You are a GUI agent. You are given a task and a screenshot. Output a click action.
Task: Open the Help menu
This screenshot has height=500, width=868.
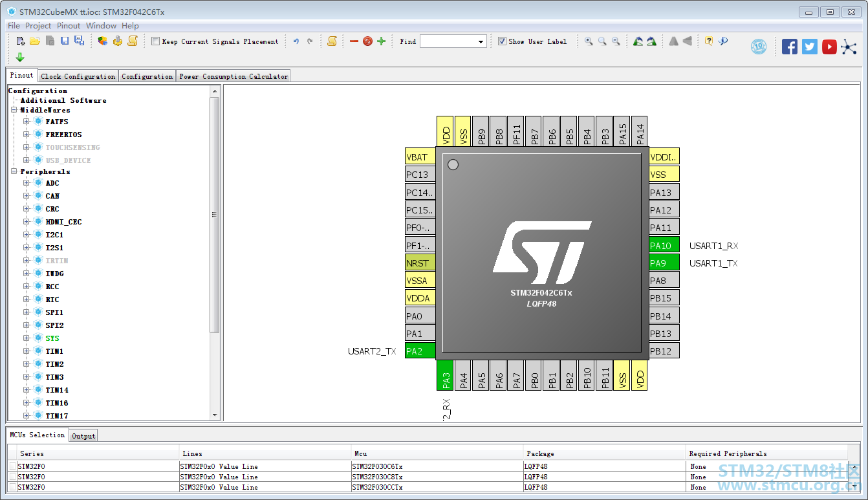[130, 26]
